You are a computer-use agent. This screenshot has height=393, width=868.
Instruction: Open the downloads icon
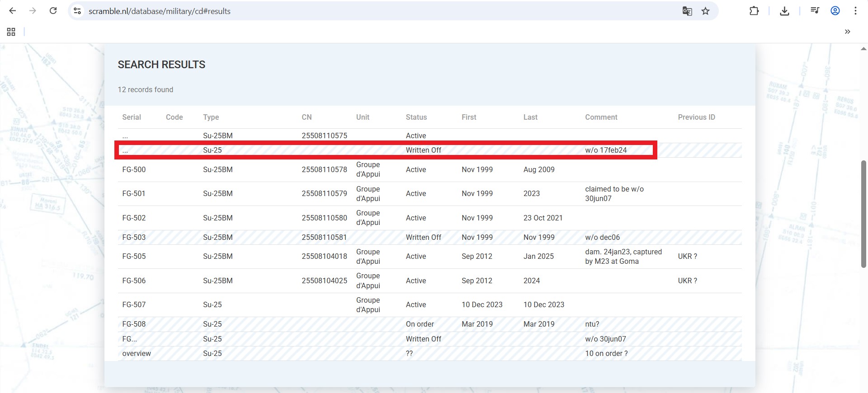(x=784, y=11)
